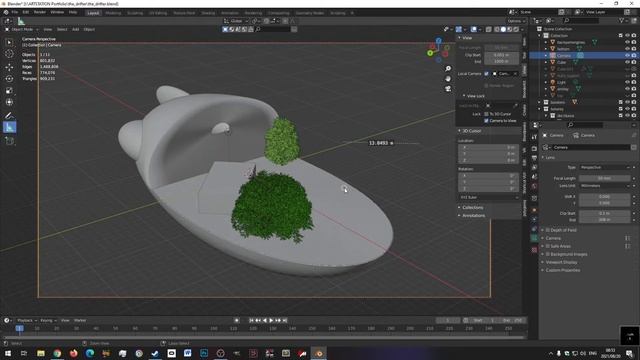Click the Windows Start button
Screen dimensions: 640x360
tap(7, 353)
